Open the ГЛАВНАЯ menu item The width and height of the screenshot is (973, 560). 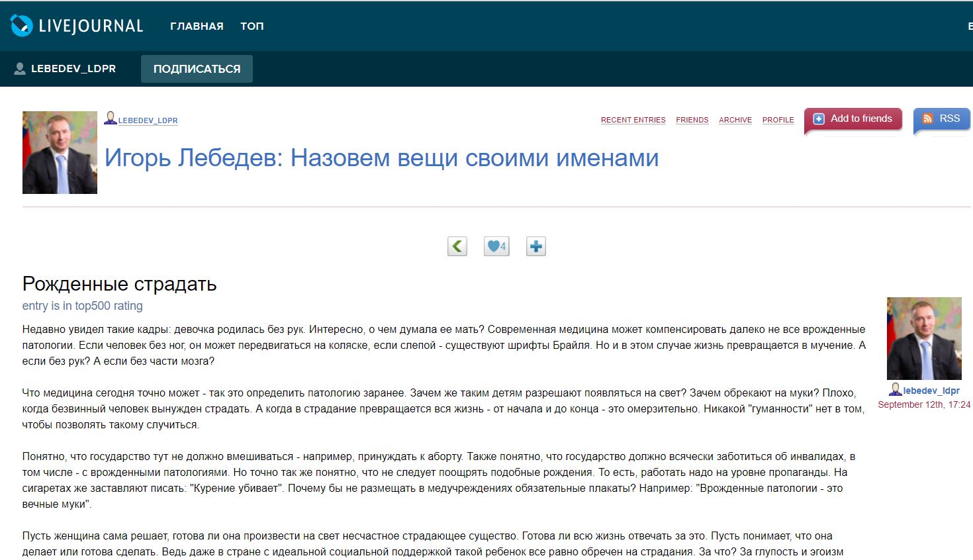click(x=197, y=26)
